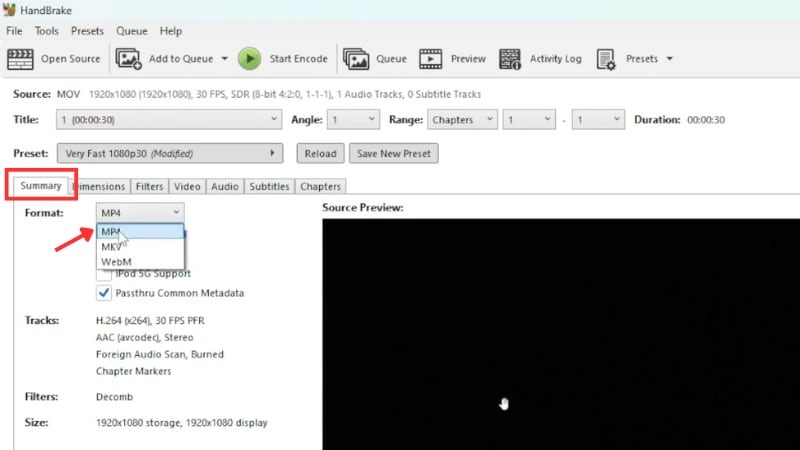Open the Help menu
The width and height of the screenshot is (800, 450).
pyautogui.click(x=170, y=31)
